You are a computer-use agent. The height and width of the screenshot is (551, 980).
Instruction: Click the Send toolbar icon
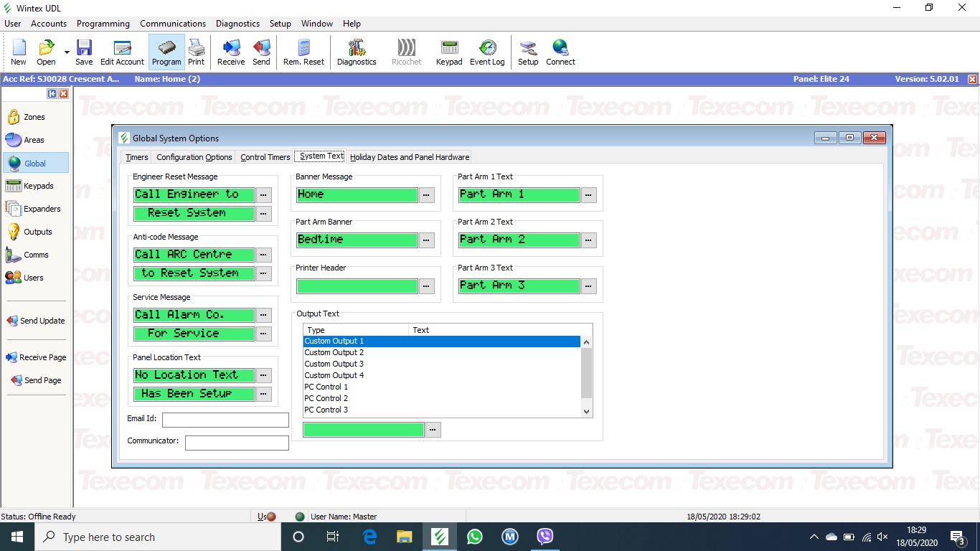(x=261, y=52)
